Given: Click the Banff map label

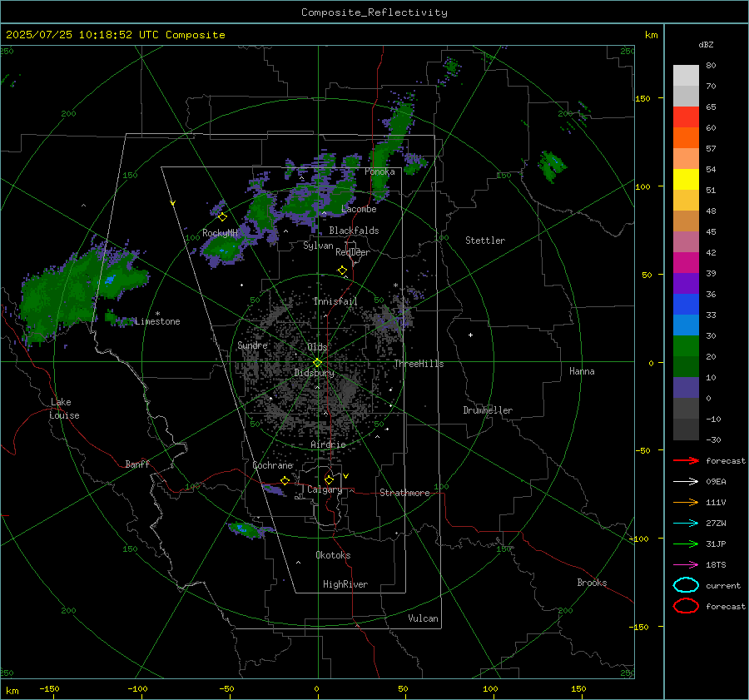Looking at the screenshot, I should pyautogui.click(x=137, y=464).
